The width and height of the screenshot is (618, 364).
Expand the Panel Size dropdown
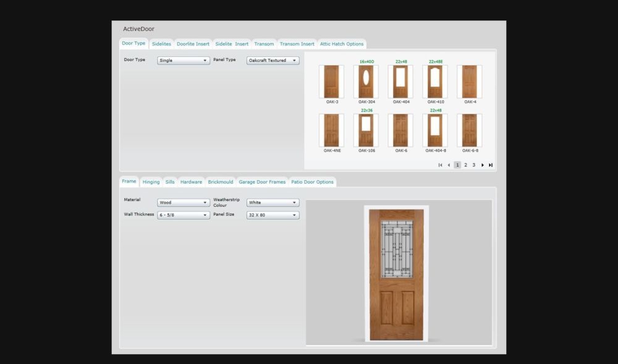[x=273, y=215]
